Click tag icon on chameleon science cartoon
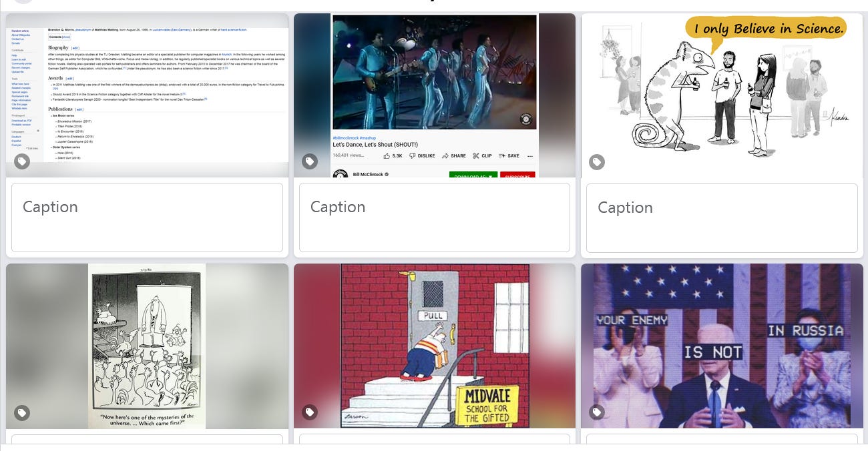 point(597,161)
